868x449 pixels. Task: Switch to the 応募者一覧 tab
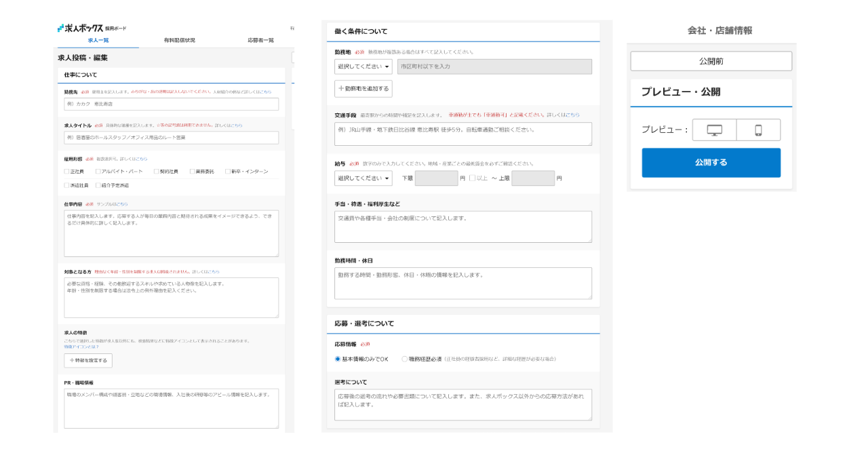261,41
